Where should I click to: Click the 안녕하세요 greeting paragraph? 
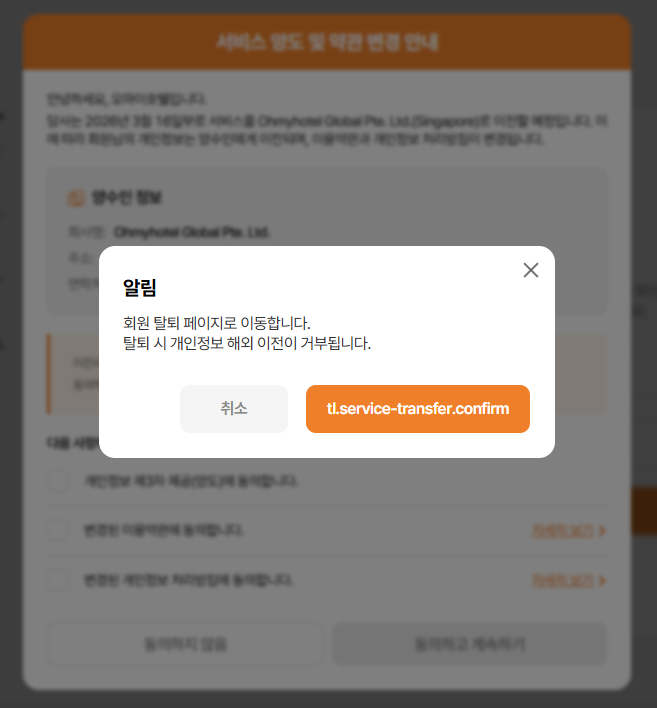(x=127, y=99)
